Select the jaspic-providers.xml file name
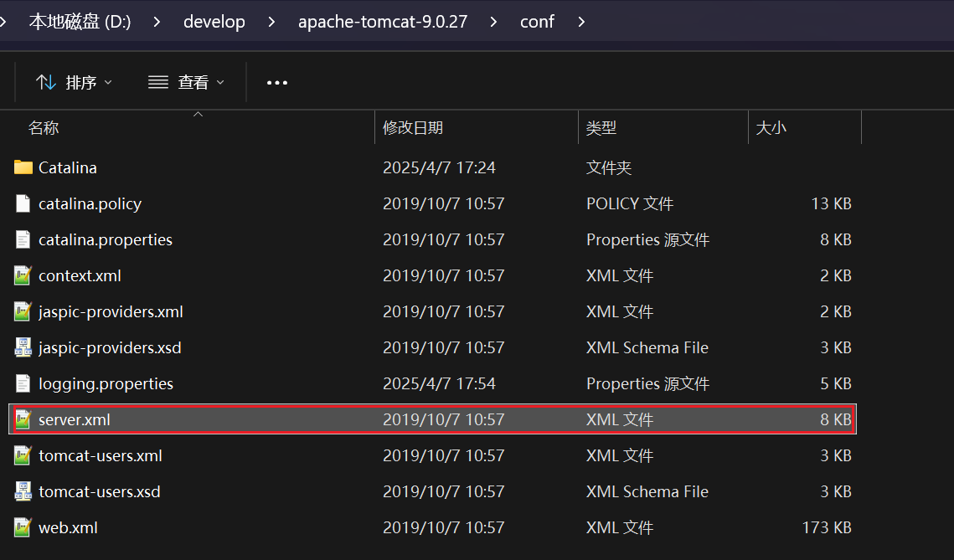This screenshot has height=560, width=954. pyautogui.click(x=111, y=311)
